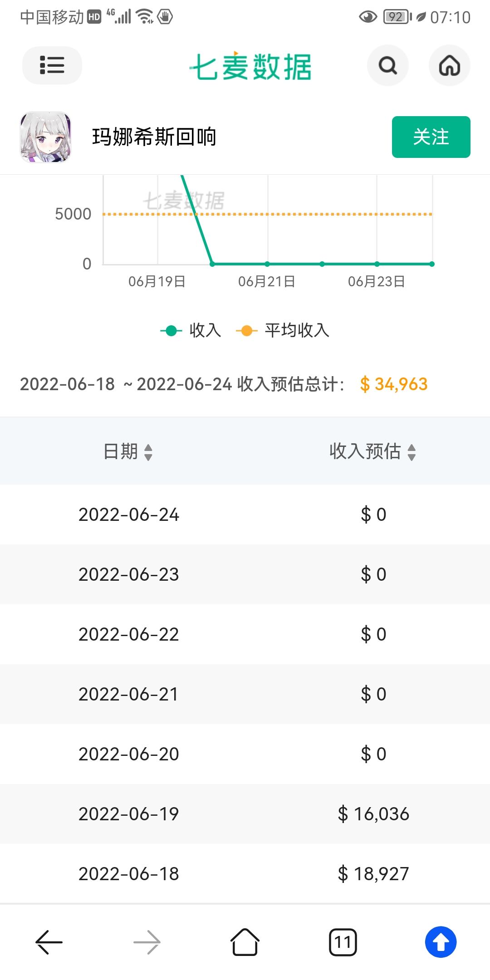Tap the search magnifier icon
Image resolution: width=490 pixels, height=980 pixels.
pos(387,65)
